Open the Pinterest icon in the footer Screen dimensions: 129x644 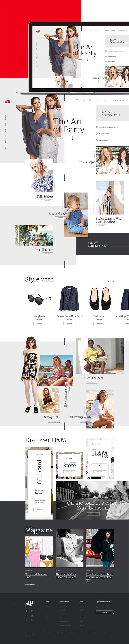click(x=32, y=620)
